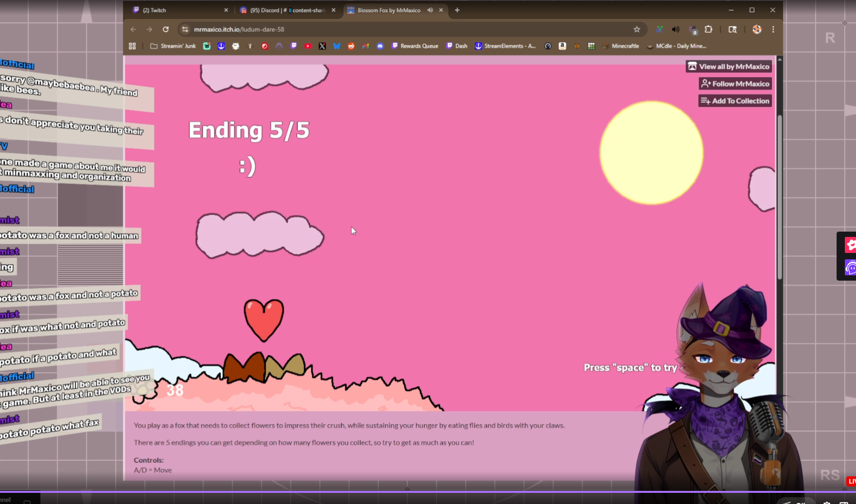Open the tab search side panel icon
This screenshot has height=504, width=856.
[x=733, y=30]
